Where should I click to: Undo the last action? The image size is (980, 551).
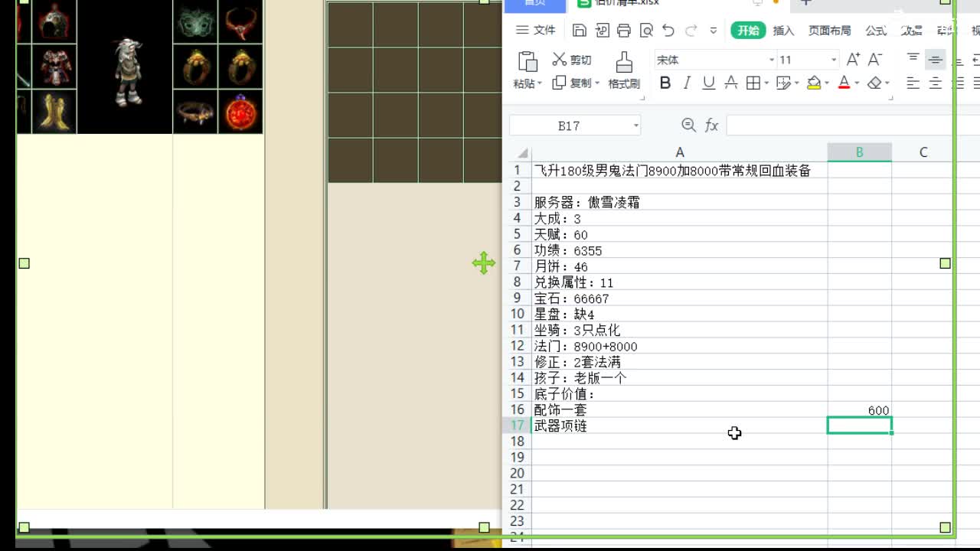click(x=668, y=31)
